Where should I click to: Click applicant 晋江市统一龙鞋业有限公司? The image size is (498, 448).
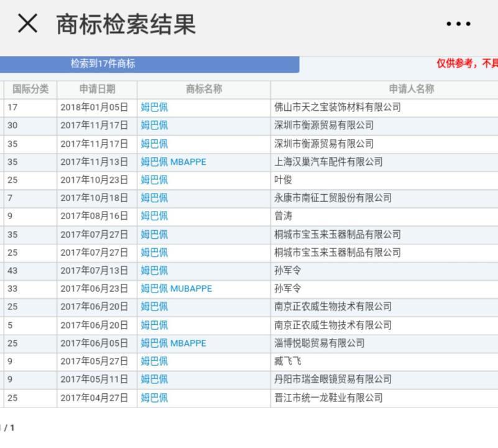[x=328, y=397]
